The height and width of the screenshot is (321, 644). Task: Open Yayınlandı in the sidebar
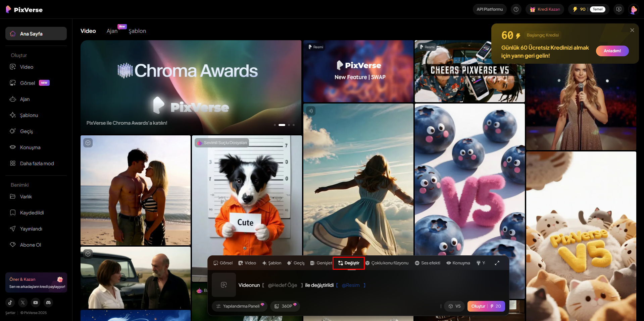pyautogui.click(x=36, y=229)
